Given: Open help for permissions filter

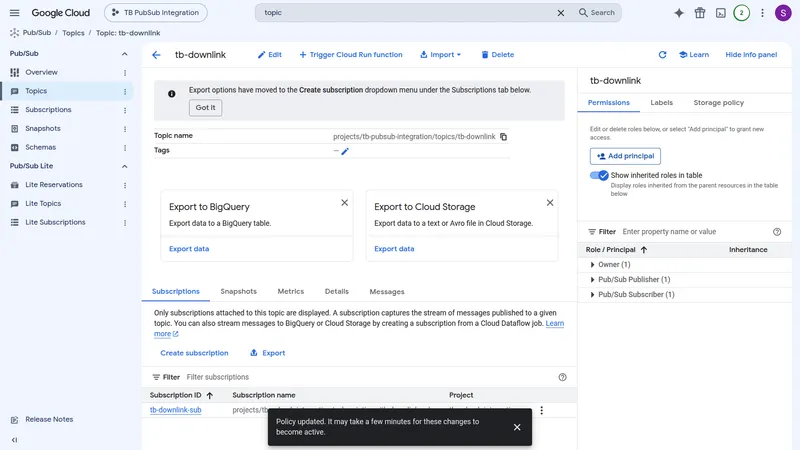Looking at the screenshot, I should 777,232.
